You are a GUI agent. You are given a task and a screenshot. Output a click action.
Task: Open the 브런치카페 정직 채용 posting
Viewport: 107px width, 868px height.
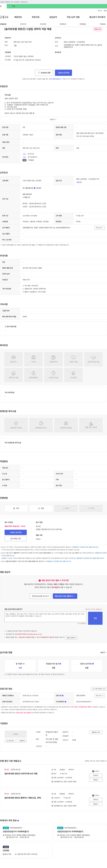click(x=21, y=774)
